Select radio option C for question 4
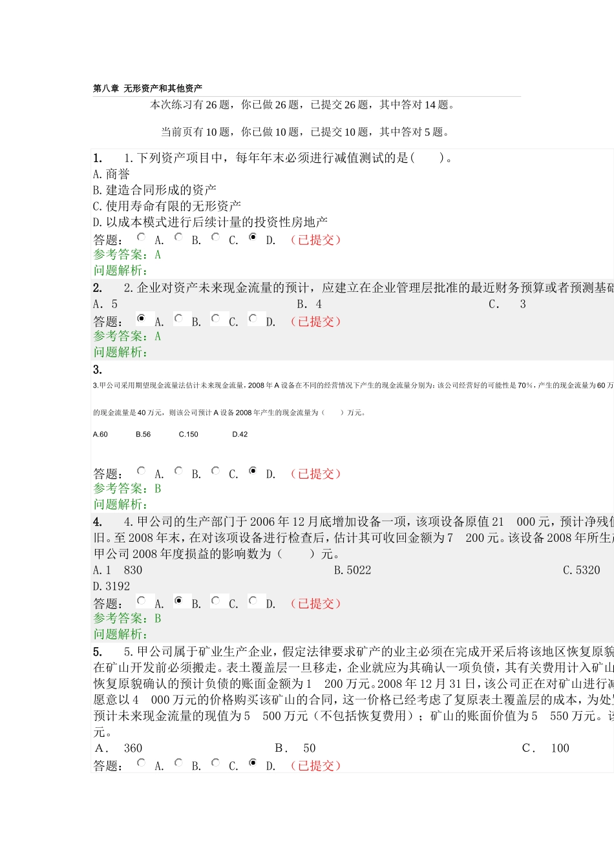This screenshot has height=868, width=614. point(216,601)
